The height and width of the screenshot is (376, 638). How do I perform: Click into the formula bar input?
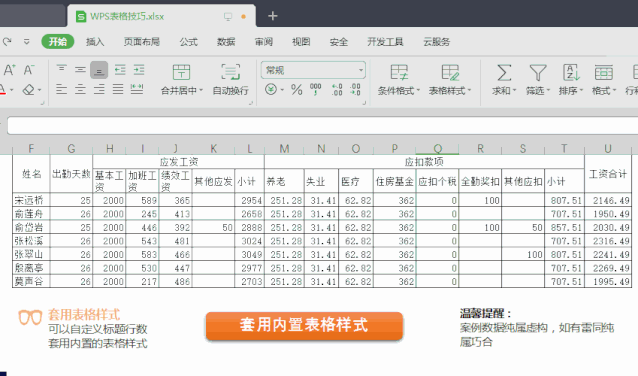(322, 126)
